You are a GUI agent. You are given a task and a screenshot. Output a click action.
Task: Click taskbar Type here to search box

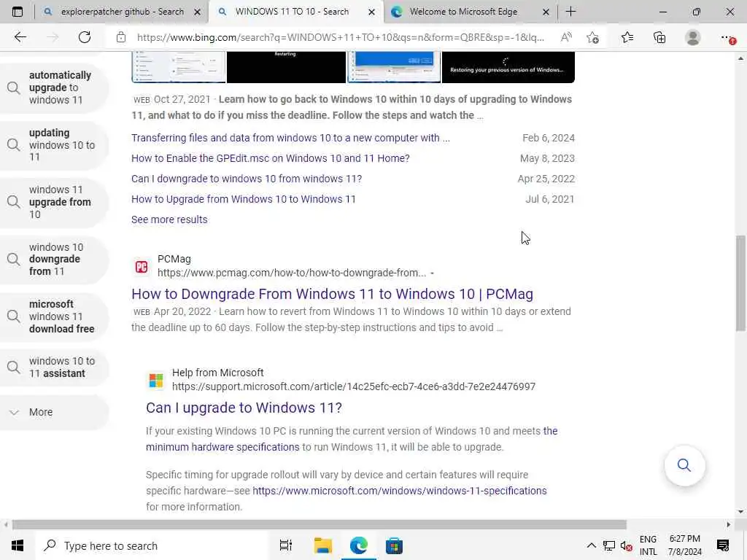coord(152,545)
